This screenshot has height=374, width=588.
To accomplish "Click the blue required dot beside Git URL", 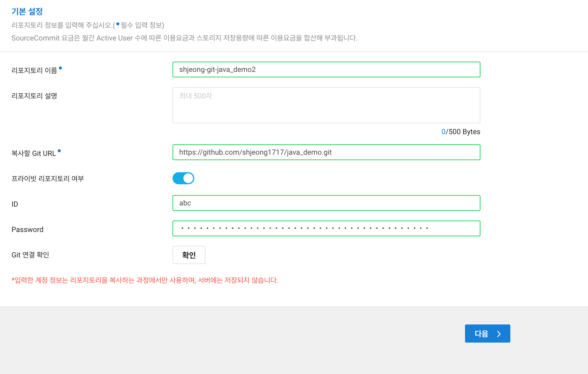I will [59, 151].
